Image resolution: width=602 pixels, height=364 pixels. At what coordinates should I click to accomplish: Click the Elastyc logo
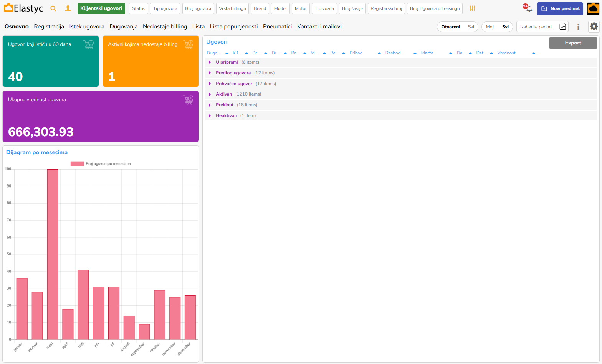[x=23, y=8]
